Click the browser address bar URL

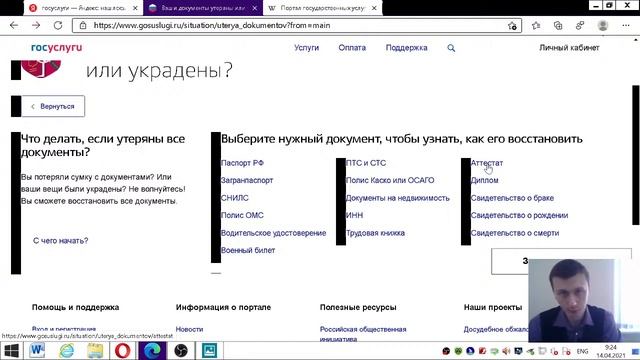[x=212, y=25]
